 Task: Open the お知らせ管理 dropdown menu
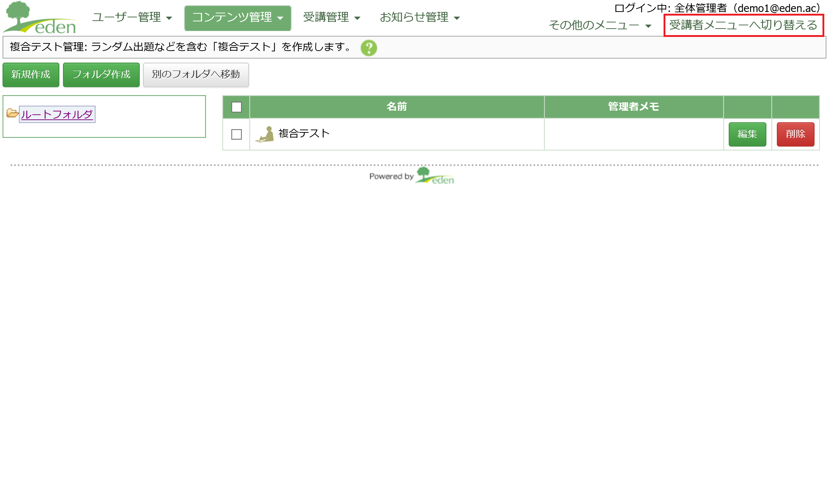[x=420, y=17]
